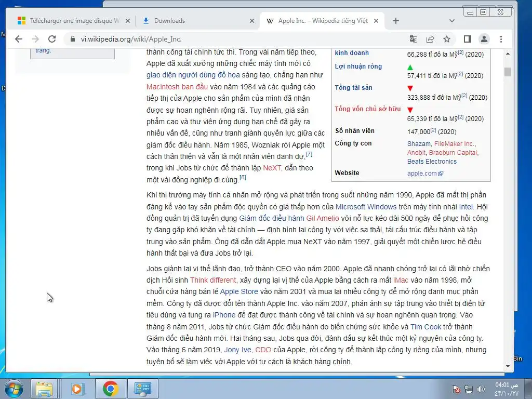This screenshot has height=399, width=532.
Task: Open the Microsoft Windows link
Action: [x=366, y=207]
